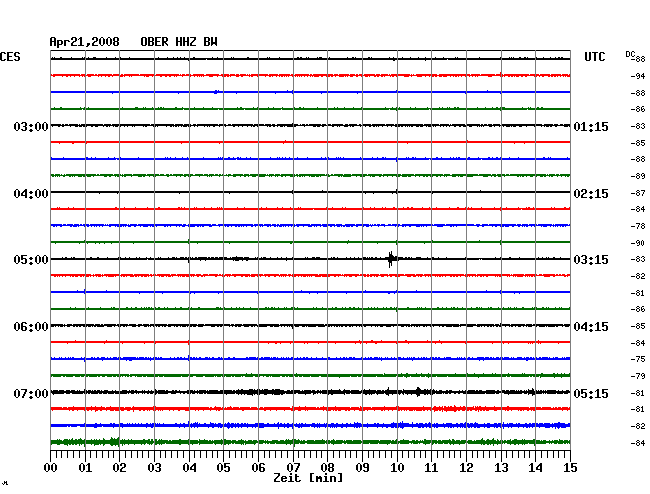
Task: Select the 06:00 local time label
Action: tap(31, 327)
